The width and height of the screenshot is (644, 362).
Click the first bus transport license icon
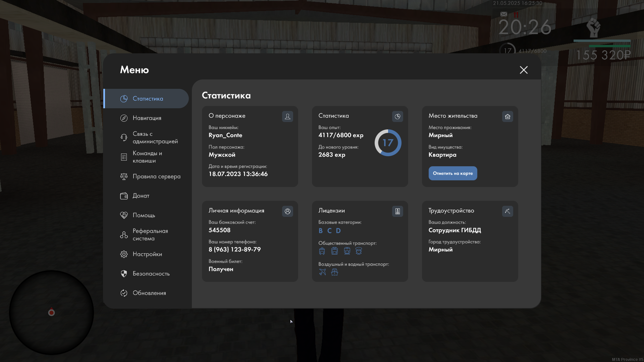(322, 251)
